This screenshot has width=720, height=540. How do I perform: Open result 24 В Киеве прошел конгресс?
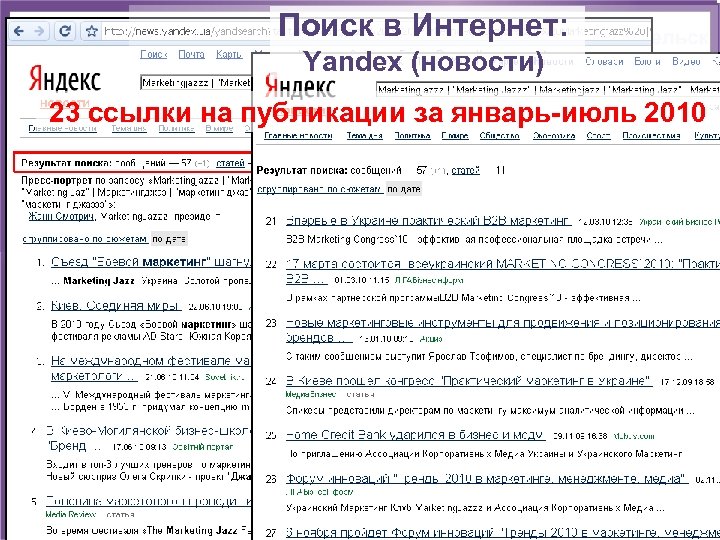[x=469, y=381]
